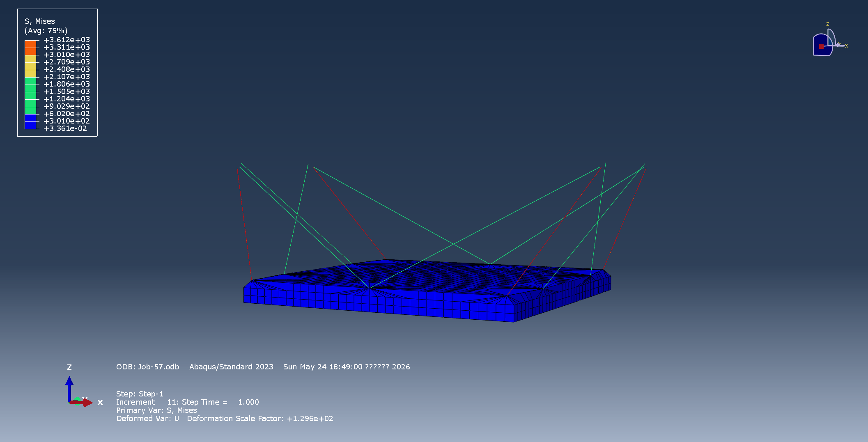Pick the orange legend swatch at +3.612e+03
The width and height of the screenshot is (868, 442).
(x=30, y=44)
